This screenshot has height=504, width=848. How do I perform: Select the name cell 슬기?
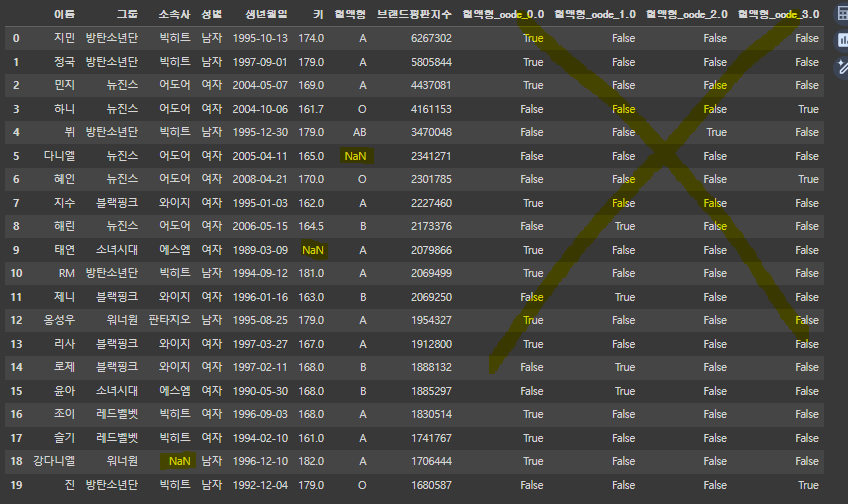pos(64,438)
